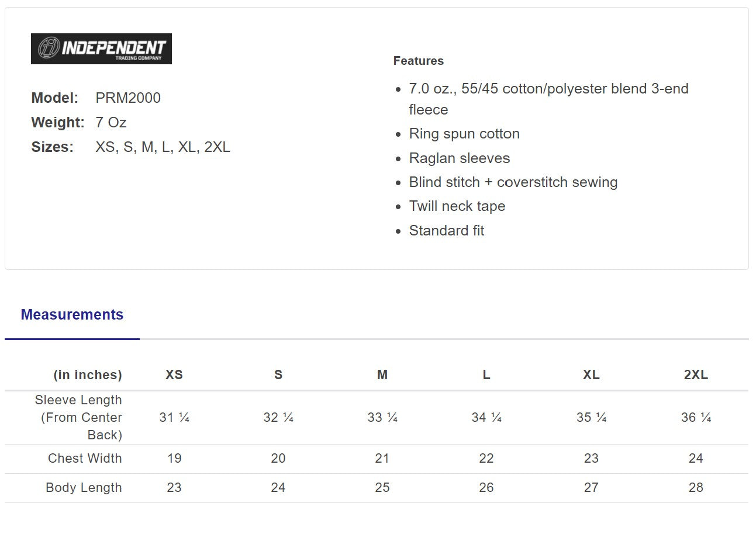
Task: Click the Independent Trading Company logo
Action: point(101,48)
